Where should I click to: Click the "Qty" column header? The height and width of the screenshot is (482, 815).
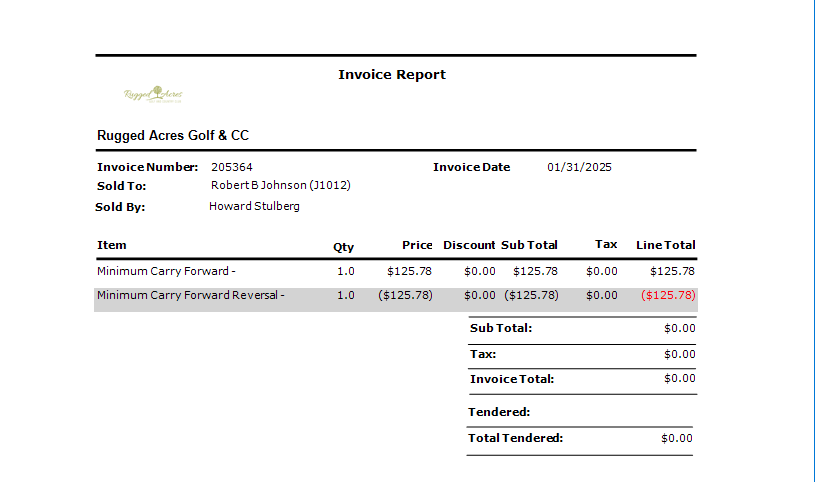[x=344, y=247]
